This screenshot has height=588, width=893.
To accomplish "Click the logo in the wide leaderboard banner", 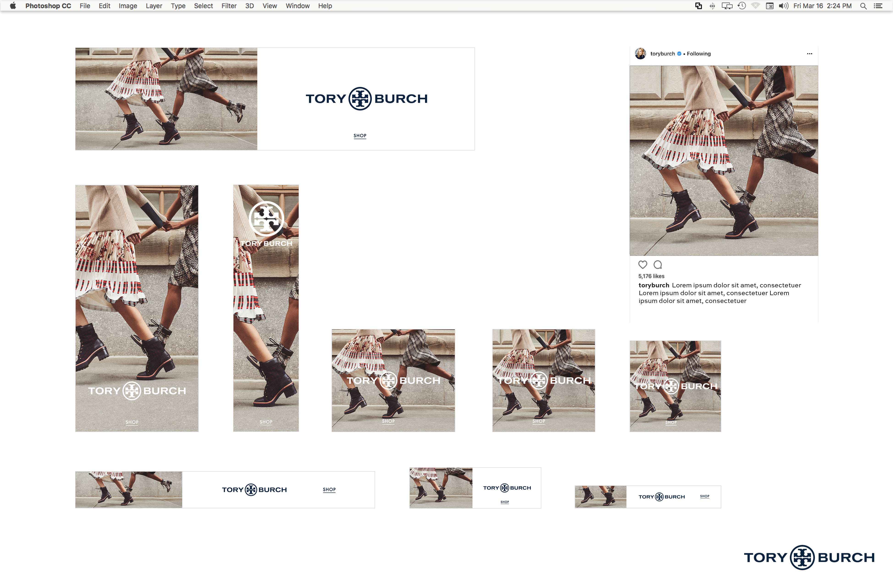I will [254, 490].
